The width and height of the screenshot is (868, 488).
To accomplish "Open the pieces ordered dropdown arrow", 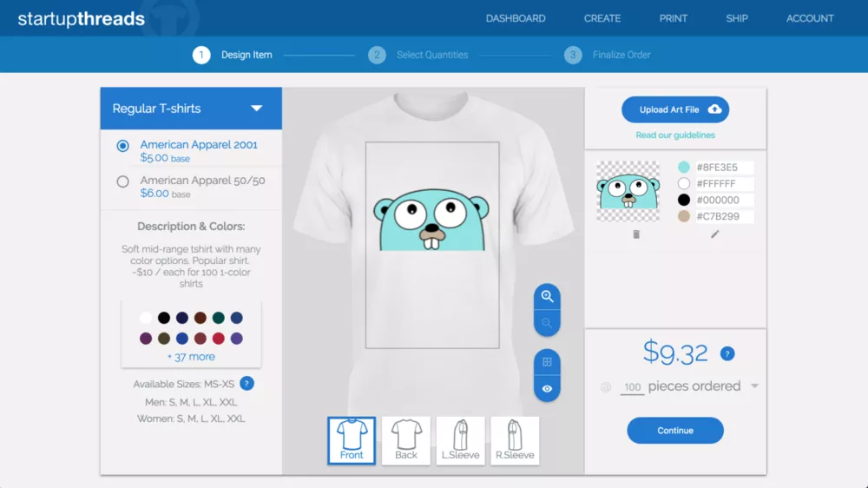I will point(754,386).
